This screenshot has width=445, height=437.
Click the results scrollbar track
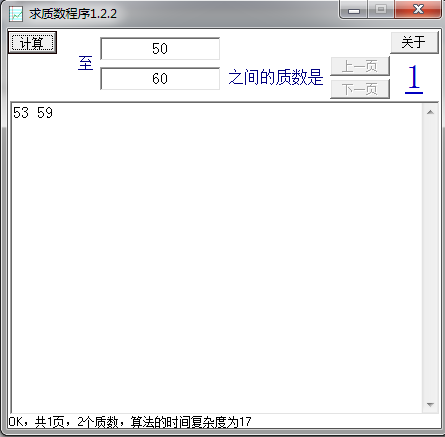pyautogui.click(x=430, y=259)
